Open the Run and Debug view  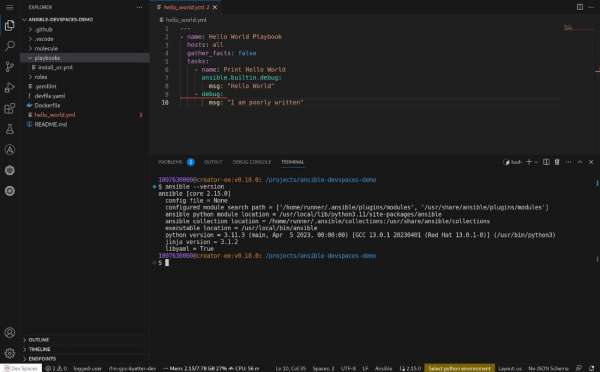10,87
